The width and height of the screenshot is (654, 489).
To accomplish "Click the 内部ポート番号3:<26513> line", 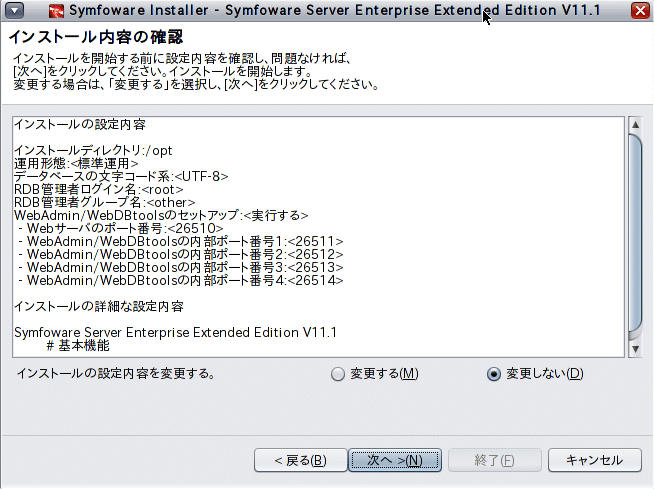I will pyautogui.click(x=181, y=267).
